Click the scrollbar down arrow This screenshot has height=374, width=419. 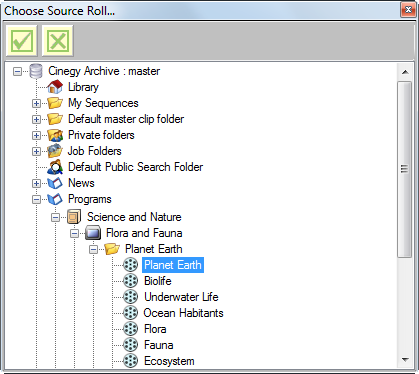pyautogui.click(x=405, y=360)
